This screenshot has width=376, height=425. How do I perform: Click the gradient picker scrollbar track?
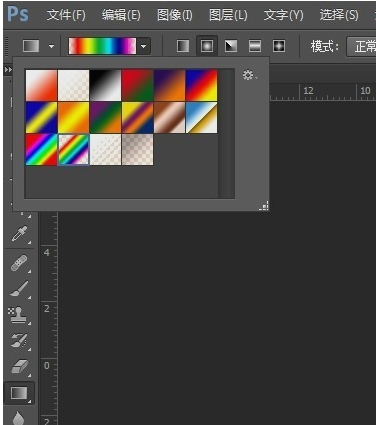pos(227,133)
